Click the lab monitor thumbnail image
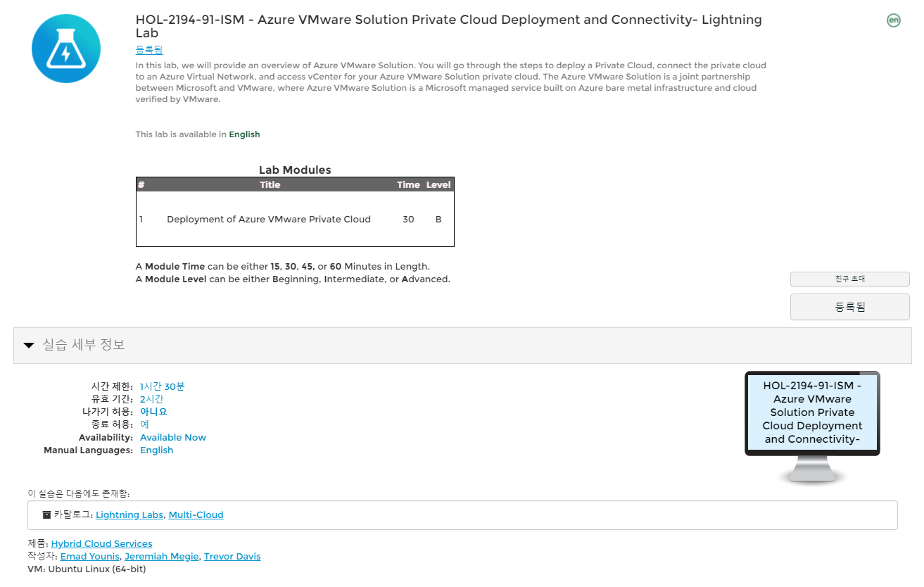 click(x=812, y=428)
